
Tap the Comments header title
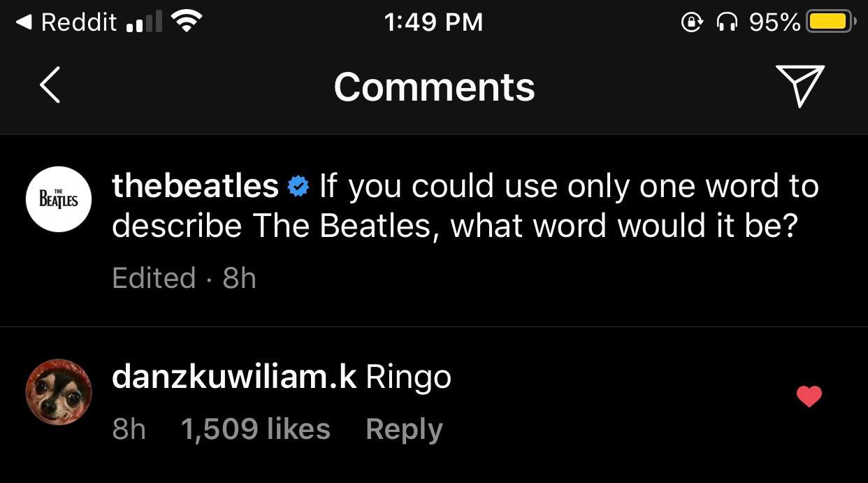pos(434,87)
